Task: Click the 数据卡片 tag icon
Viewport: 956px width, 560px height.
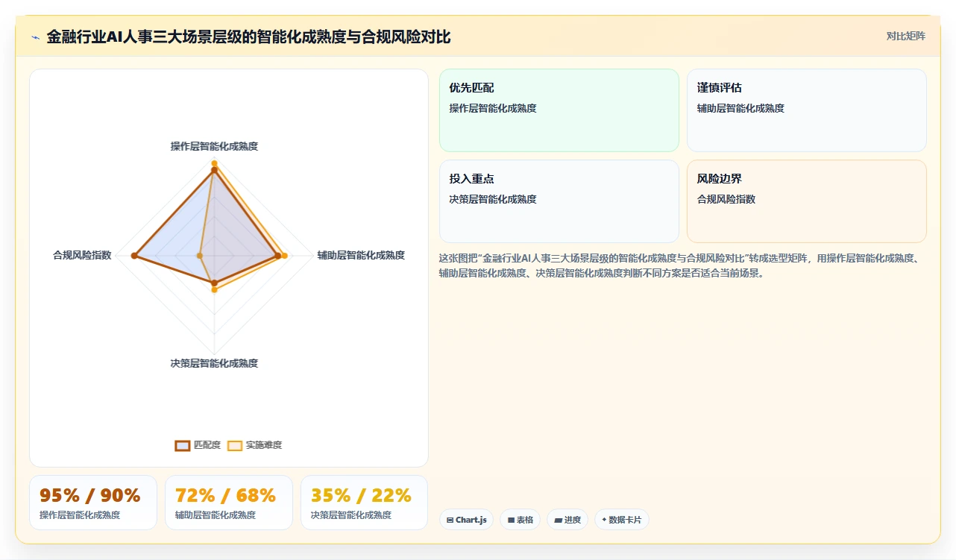Action: pos(604,520)
